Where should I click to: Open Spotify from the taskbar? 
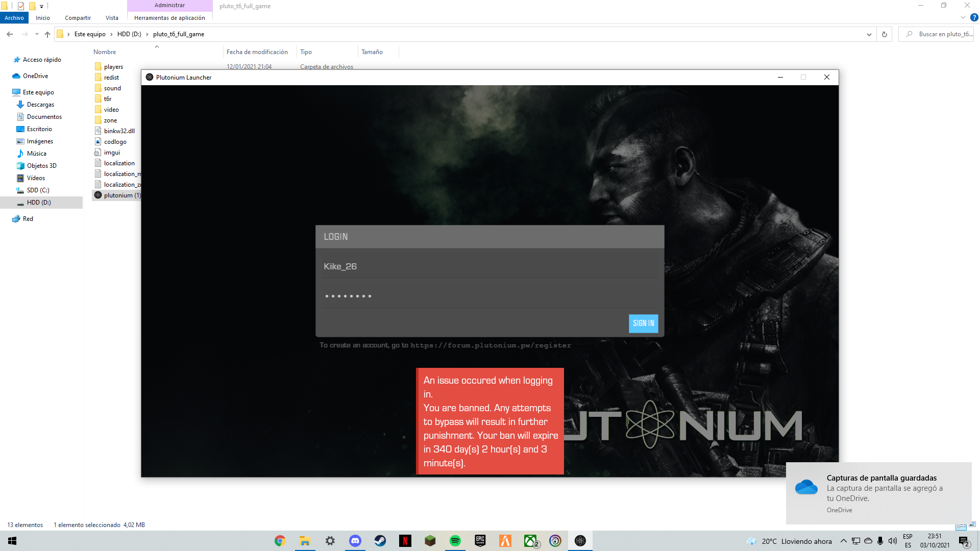click(455, 541)
